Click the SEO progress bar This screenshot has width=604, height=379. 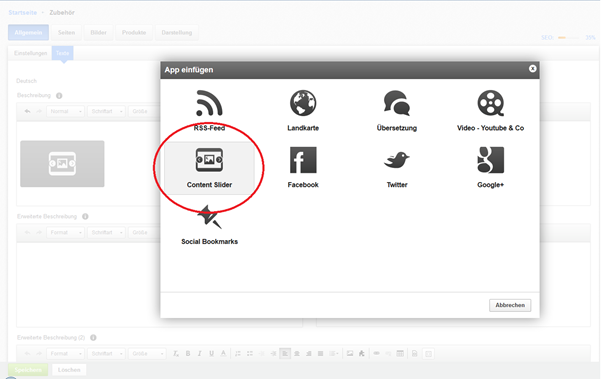568,38
